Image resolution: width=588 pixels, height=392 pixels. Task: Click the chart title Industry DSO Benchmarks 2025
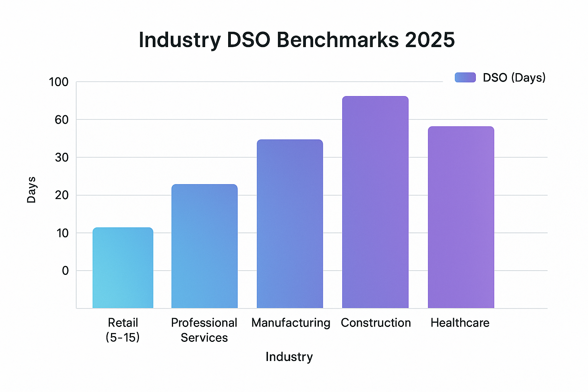point(297,40)
